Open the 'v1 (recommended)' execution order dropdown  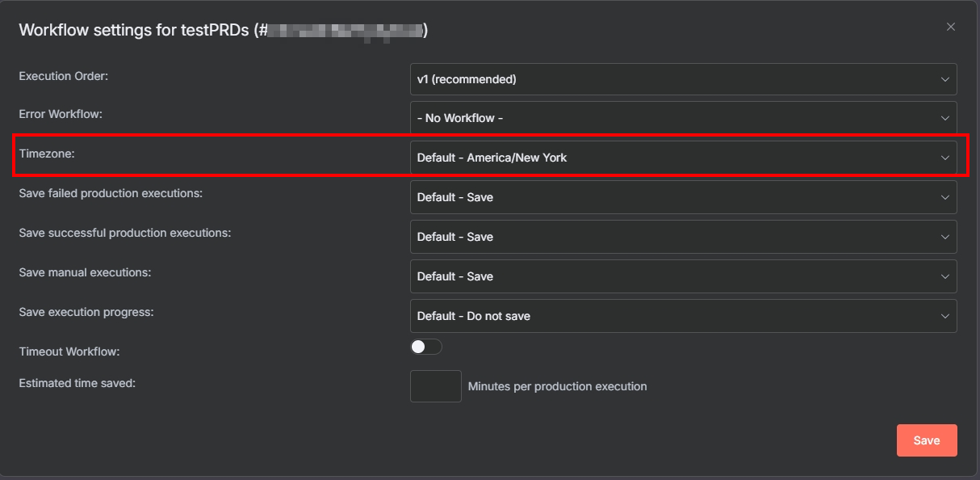(670, 79)
